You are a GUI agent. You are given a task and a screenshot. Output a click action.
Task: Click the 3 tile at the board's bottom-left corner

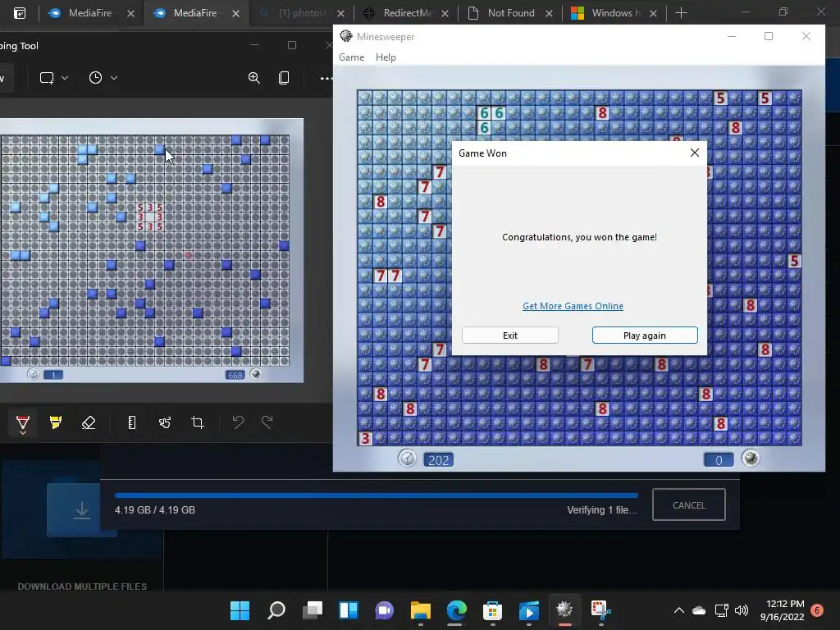point(365,438)
